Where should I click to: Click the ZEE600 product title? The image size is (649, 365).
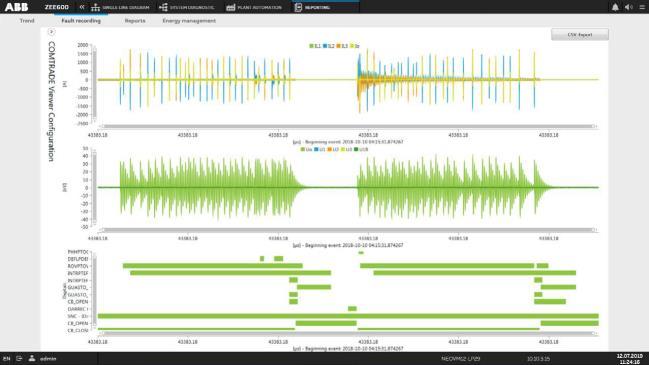tap(57, 7)
